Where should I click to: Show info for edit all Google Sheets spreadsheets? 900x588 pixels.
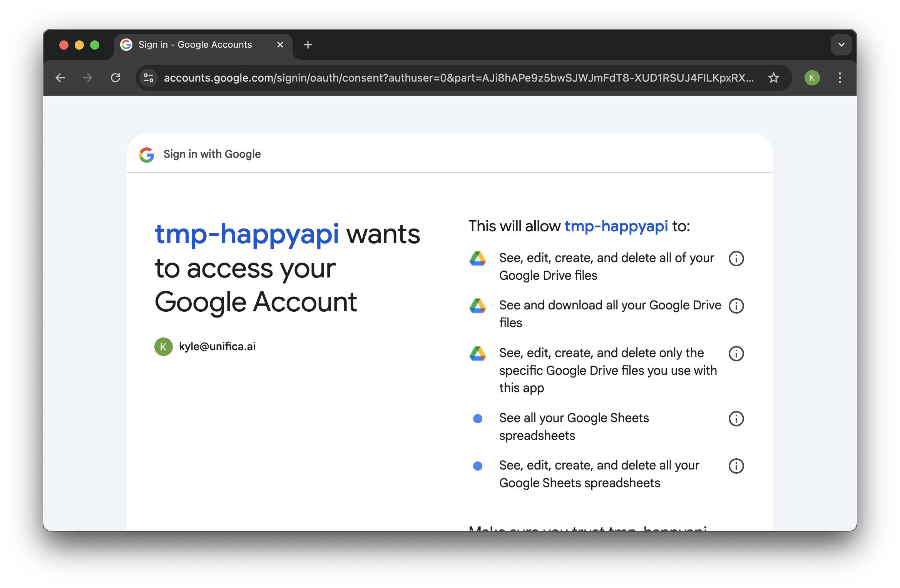(736, 466)
